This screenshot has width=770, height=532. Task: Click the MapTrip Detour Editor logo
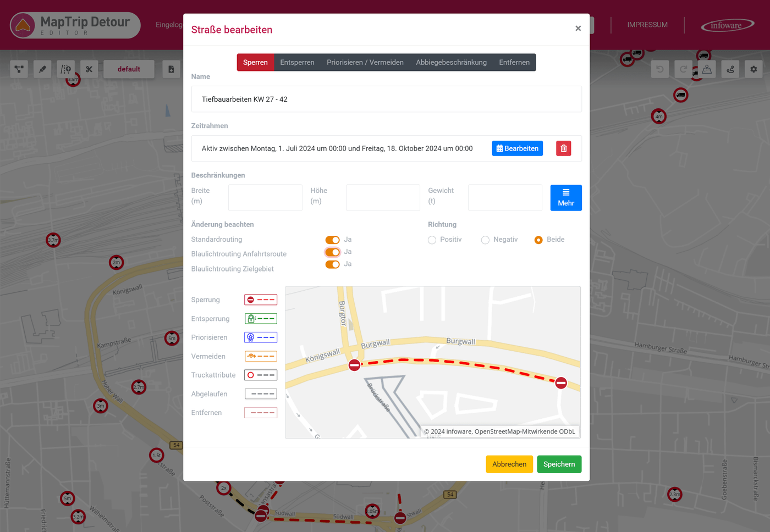coord(75,25)
